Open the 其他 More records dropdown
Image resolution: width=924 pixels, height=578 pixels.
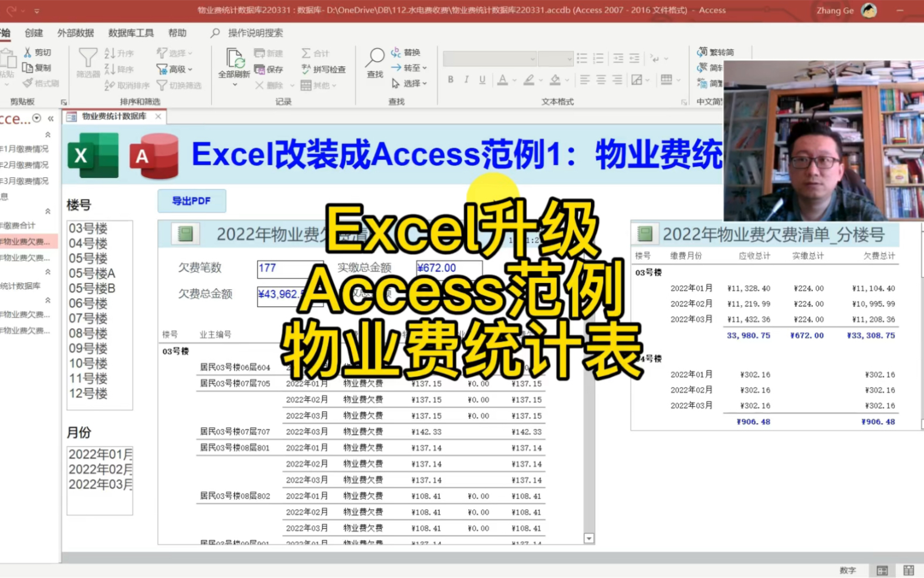tap(319, 85)
